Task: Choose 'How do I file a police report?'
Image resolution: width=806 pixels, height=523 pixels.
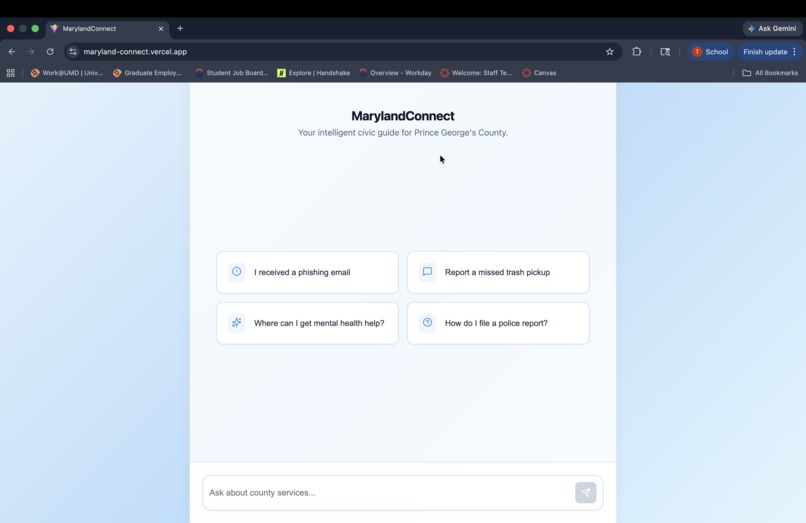Action: tap(498, 323)
